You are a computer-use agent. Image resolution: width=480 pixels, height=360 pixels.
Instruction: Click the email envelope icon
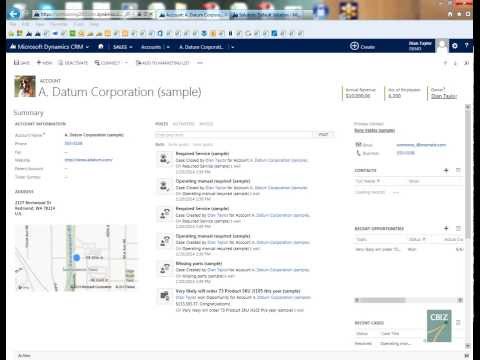click(x=358, y=144)
